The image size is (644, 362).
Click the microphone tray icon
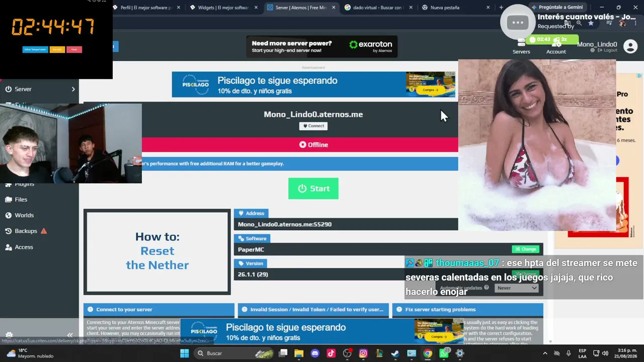point(569,353)
